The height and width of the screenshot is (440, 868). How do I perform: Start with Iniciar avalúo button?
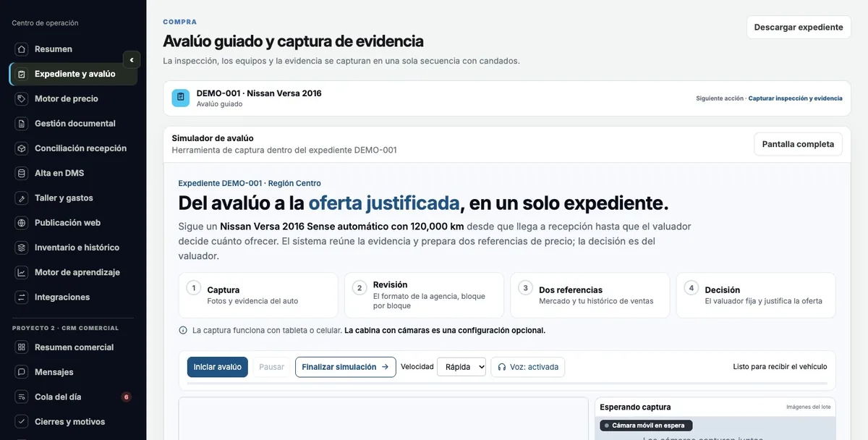(x=218, y=367)
